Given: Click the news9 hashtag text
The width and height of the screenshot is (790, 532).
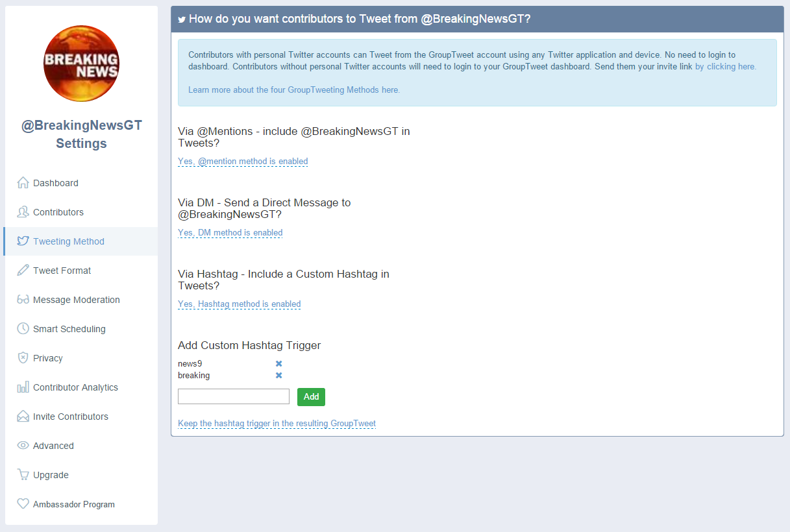Looking at the screenshot, I should click(x=190, y=363).
